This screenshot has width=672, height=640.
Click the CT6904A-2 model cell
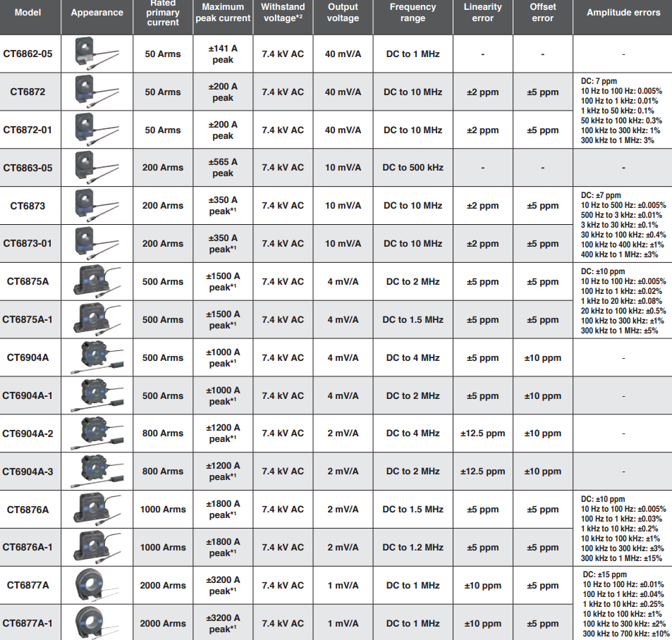coord(30,433)
